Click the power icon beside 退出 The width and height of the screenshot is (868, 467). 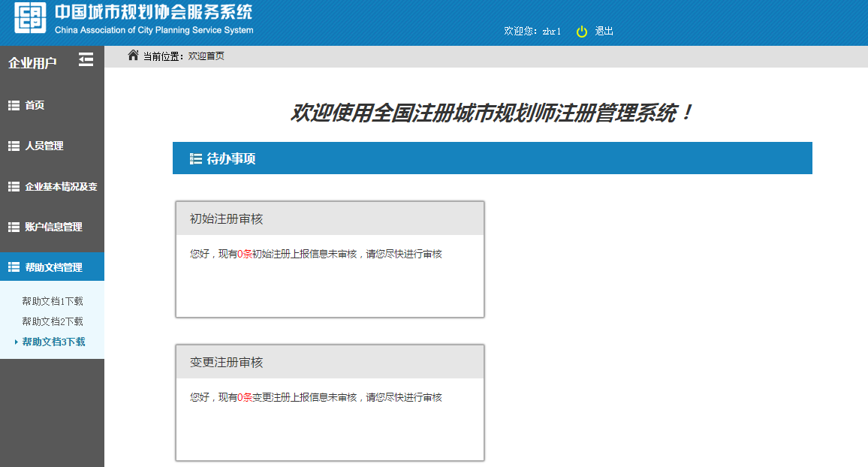click(581, 32)
